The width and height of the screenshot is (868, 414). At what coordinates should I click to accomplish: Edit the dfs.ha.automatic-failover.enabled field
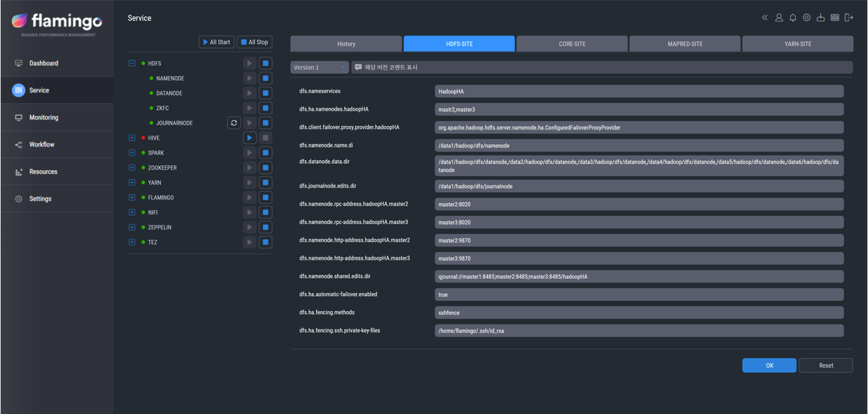tap(639, 294)
